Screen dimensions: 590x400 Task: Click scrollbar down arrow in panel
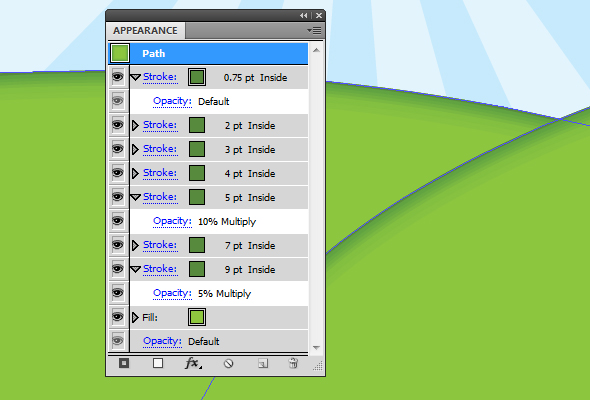(316, 348)
